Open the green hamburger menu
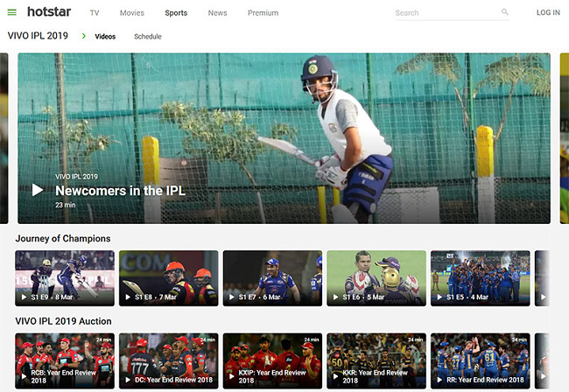Viewport: 569px width, 392px height. pos(12,13)
